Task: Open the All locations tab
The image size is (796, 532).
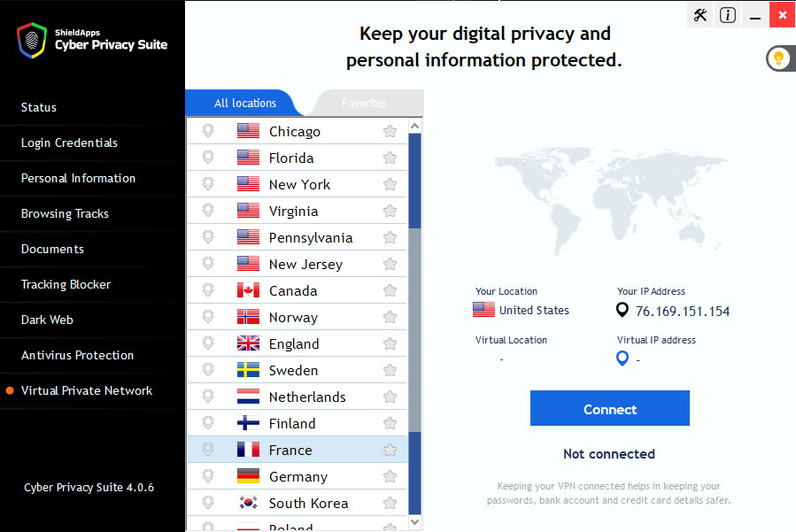Action: [245, 103]
